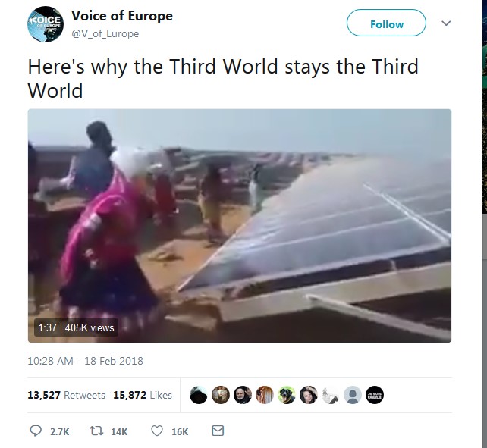Viewport: 487px width, 448px height.
Task: View the 15,872 Likes list
Action: tap(143, 395)
